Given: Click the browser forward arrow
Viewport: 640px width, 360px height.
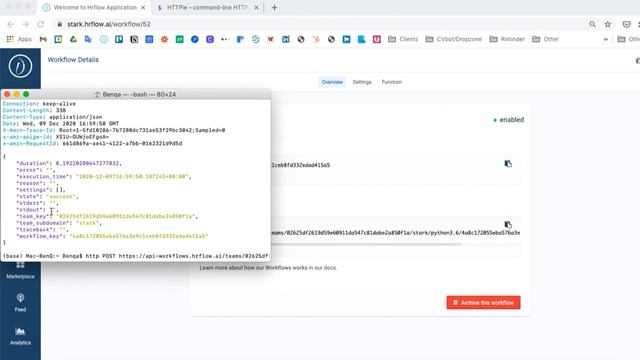Looking at the screenshot, I should pyautogui.click(x=25, y=24).
